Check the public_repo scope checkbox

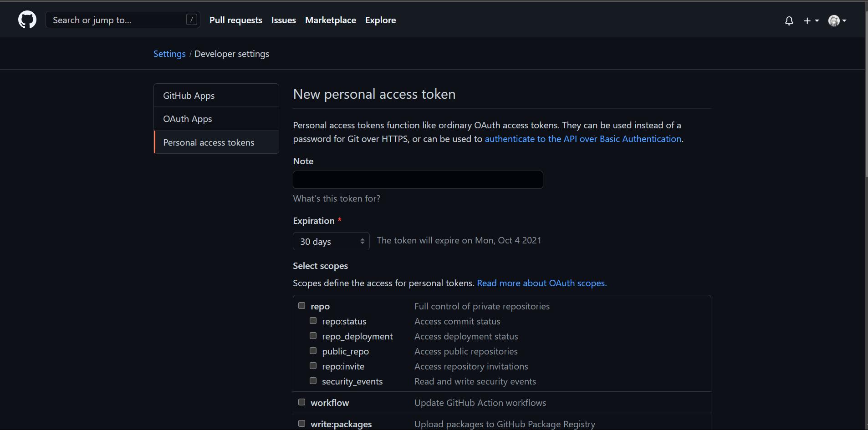tap(313, 351)
